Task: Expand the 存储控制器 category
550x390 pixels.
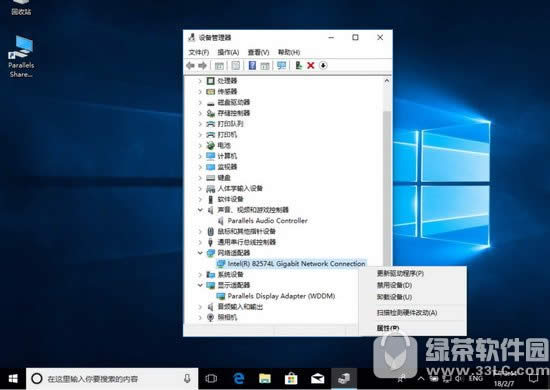Action: coord(200,113)
